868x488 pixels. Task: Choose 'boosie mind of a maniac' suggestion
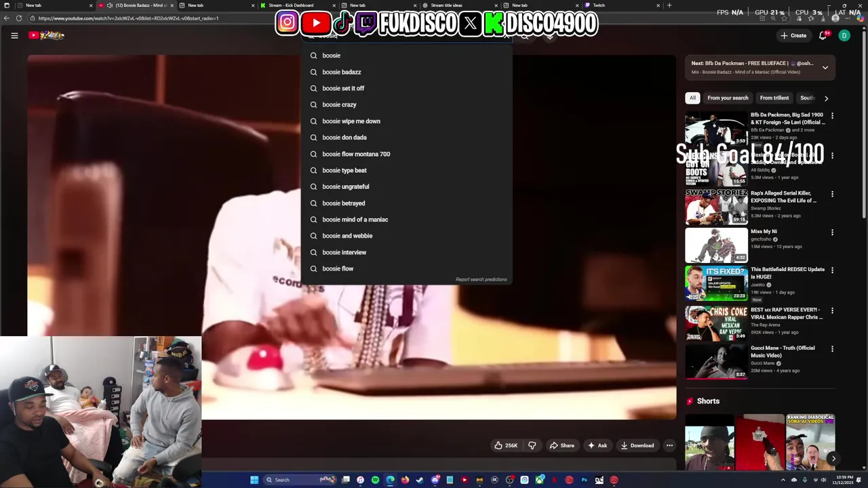pyautogui.click(x=407, y=220)
